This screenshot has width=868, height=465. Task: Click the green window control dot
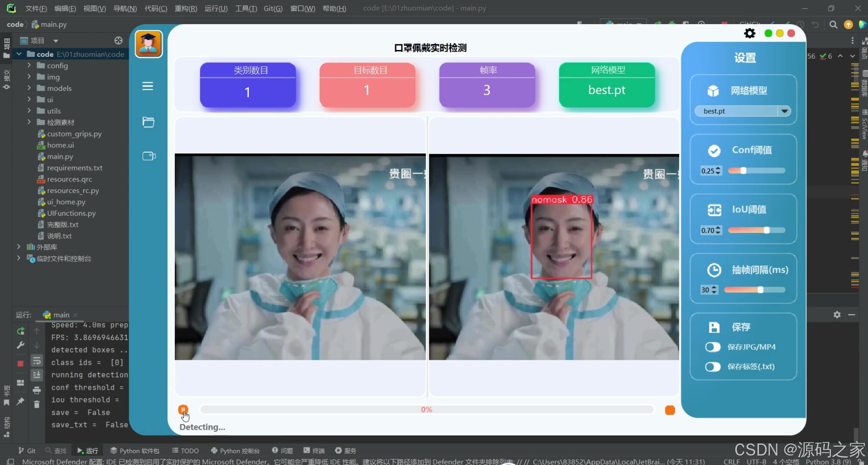[x=768, y=34]
